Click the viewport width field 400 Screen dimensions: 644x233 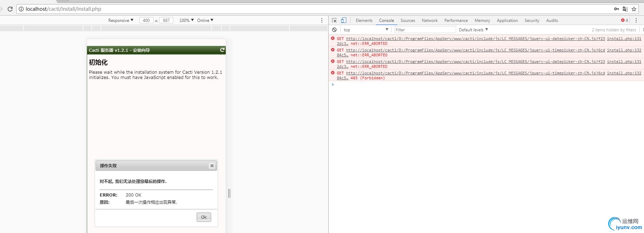tap(146, 21)
